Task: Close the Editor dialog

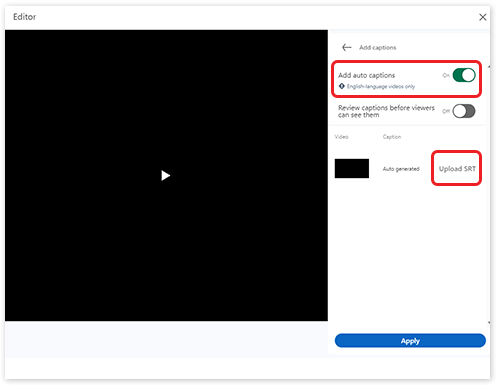Action: click(x=482, y=17)
